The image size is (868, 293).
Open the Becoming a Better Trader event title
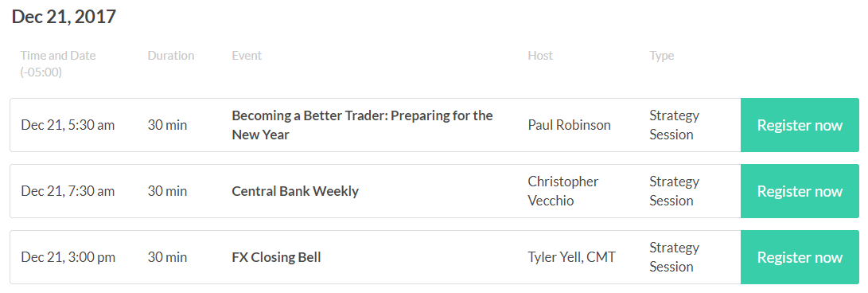pyautogui.click(x=362, y=125)
